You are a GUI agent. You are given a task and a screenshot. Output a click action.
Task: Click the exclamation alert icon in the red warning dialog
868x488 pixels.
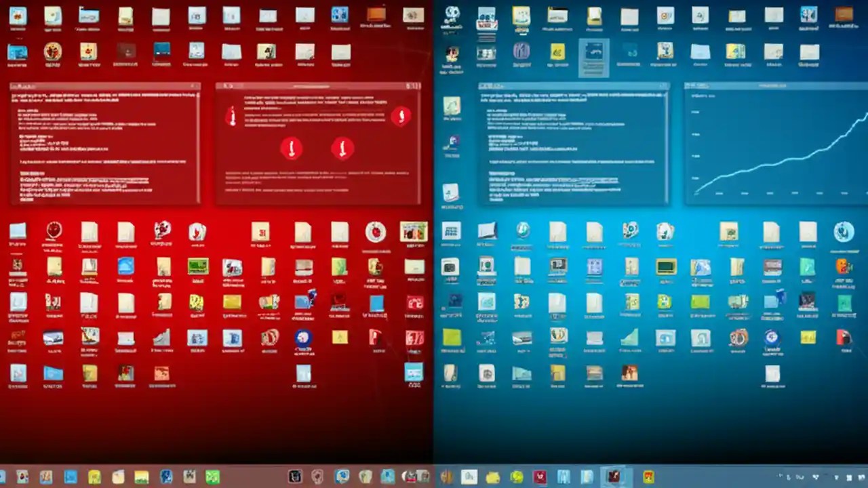pyautogui.click(x=233, y=117)
